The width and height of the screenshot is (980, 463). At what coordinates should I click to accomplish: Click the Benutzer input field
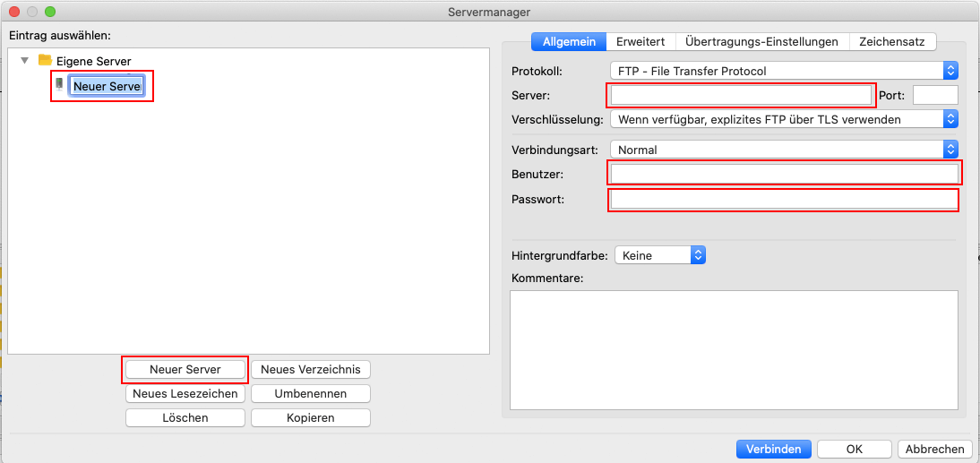tap(784, 174)
